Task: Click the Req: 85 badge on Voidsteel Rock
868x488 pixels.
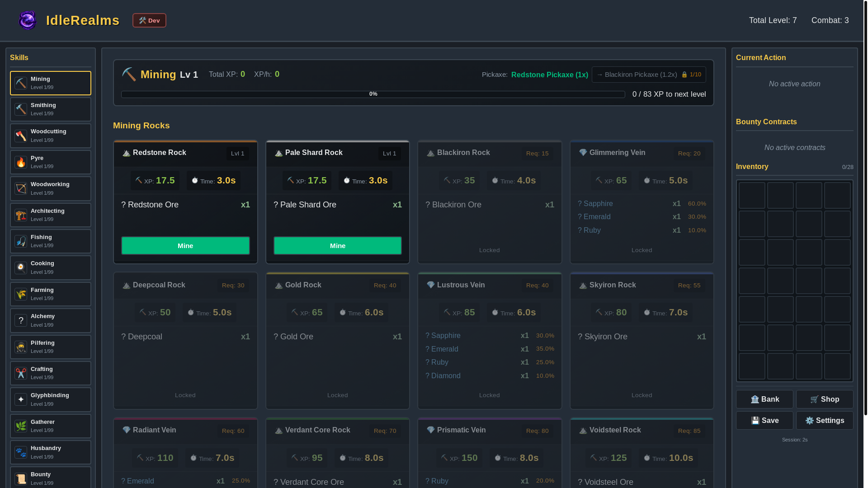Action: (x=689, y=431)
